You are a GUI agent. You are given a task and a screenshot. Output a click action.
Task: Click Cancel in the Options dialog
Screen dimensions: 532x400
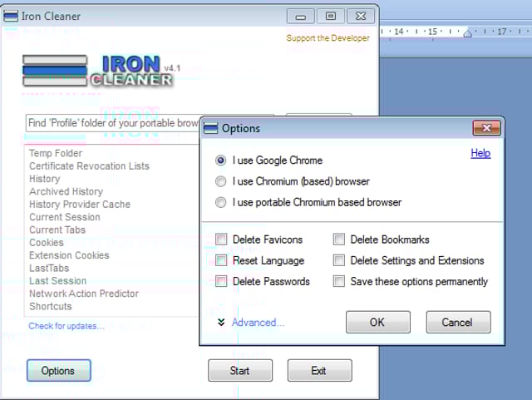coord(458,322)
